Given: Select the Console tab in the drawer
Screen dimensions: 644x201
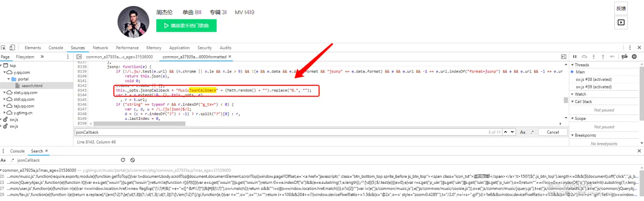Looking at the screenshot, I should 18,151.
